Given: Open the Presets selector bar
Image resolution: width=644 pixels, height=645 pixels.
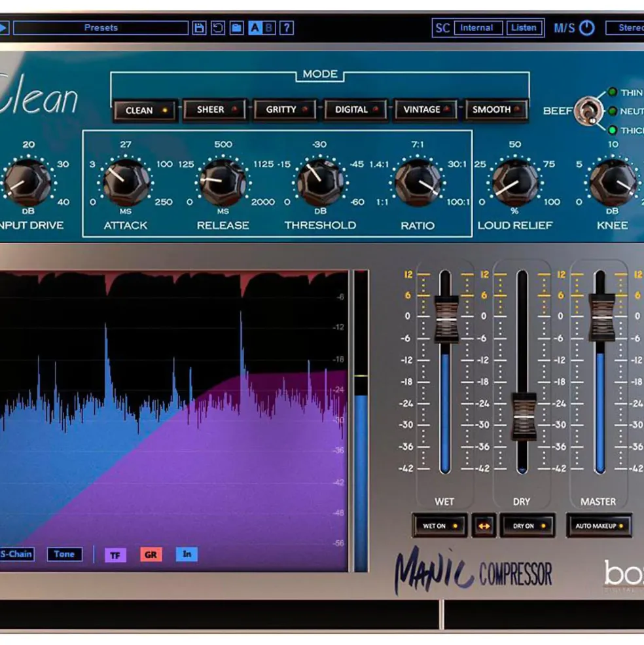Looking at the screenshot, I should tap(101, 28).
